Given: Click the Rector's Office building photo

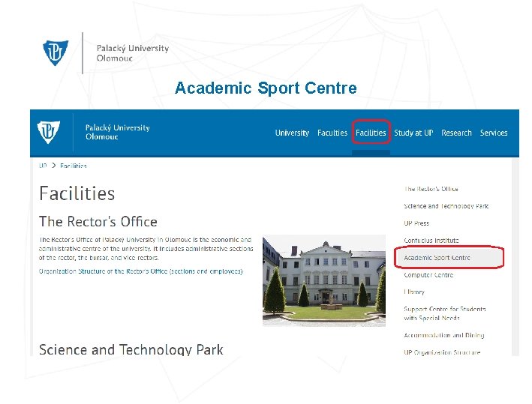Looking at the screenshot, I should tap(324, 280).
